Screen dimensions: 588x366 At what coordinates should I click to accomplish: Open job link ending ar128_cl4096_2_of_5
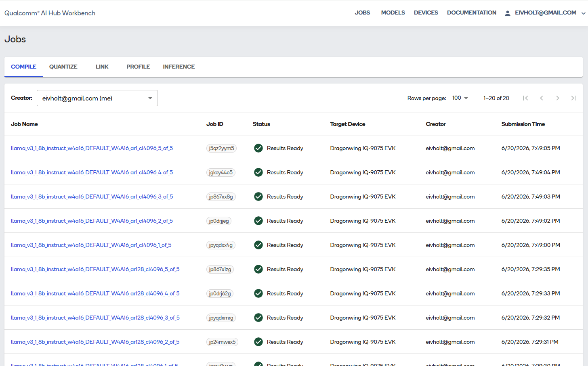pos(95,342)
